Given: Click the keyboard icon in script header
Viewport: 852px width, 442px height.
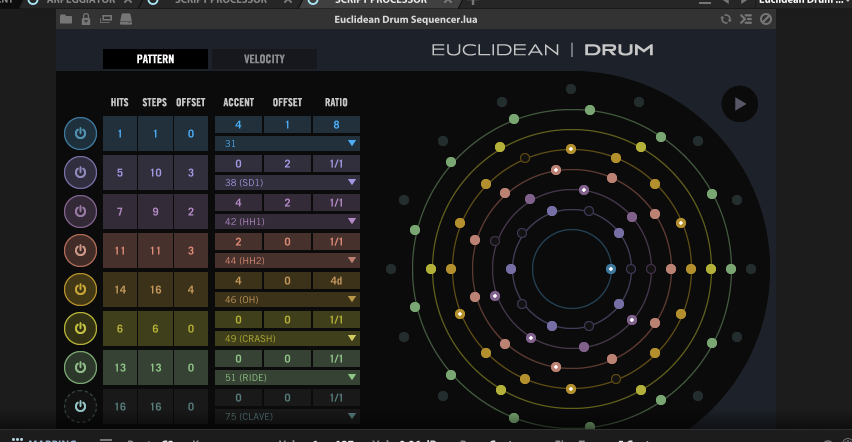Looking at the screenshot, I should click(x=126, y=20).
